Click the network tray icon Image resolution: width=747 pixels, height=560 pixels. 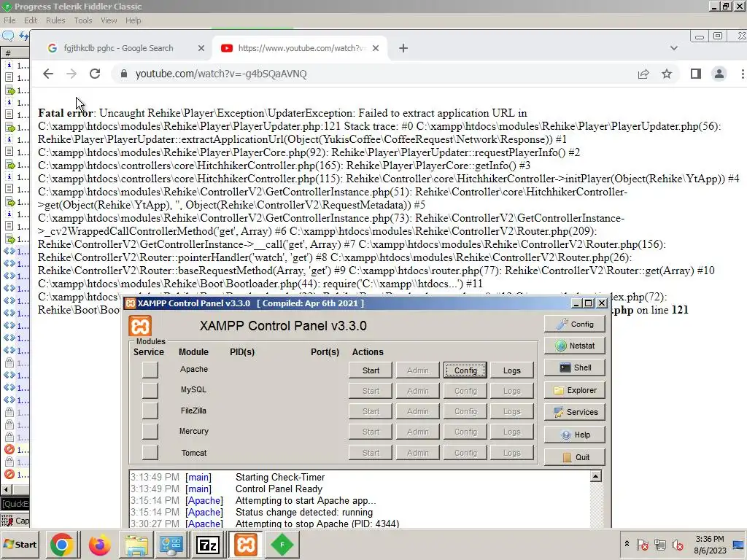[659, 544]
